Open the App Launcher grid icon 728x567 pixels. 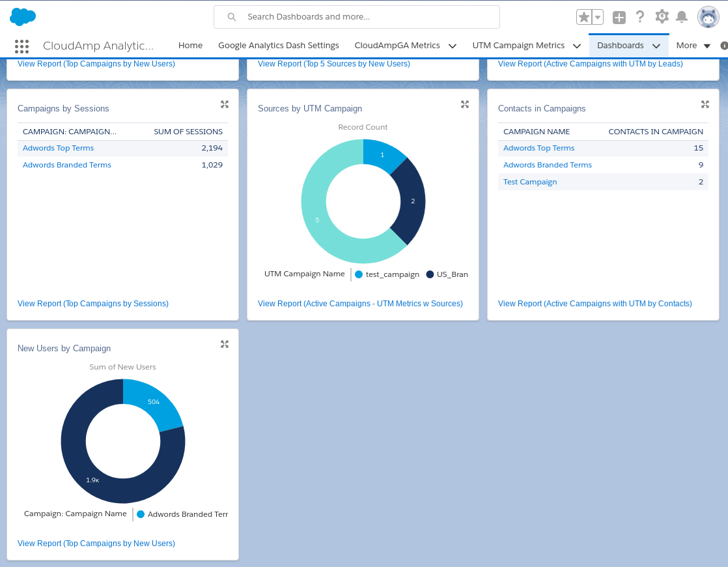point(21,46)
